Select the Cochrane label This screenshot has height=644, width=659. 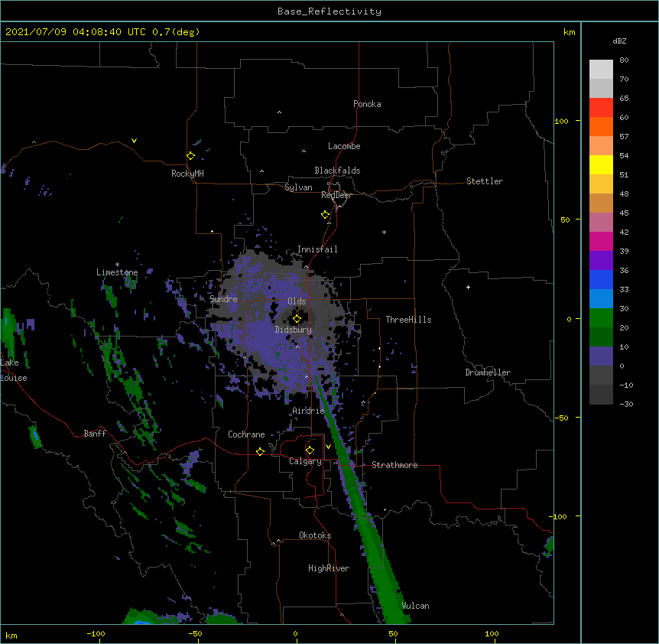246,434
